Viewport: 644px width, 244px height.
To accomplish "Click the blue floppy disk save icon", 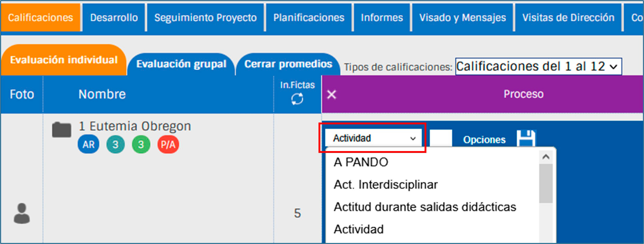I will [526, 138].
